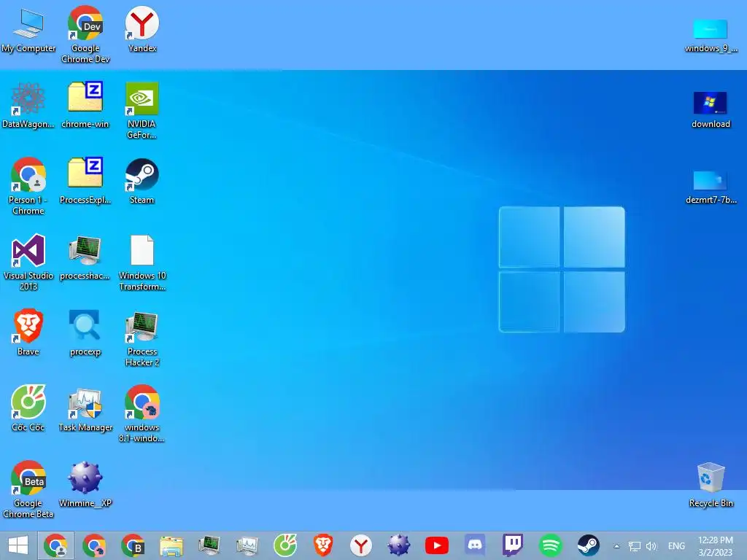747x560 pixels.
Task: Open Task Manager from the taskbar
Action: tap(247, 545)
